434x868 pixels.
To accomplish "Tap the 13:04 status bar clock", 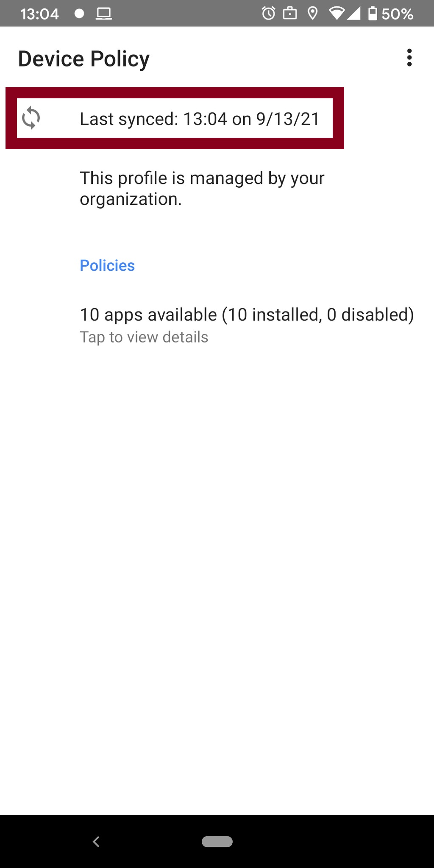I will pyautogui.click(x=39, y=14).
